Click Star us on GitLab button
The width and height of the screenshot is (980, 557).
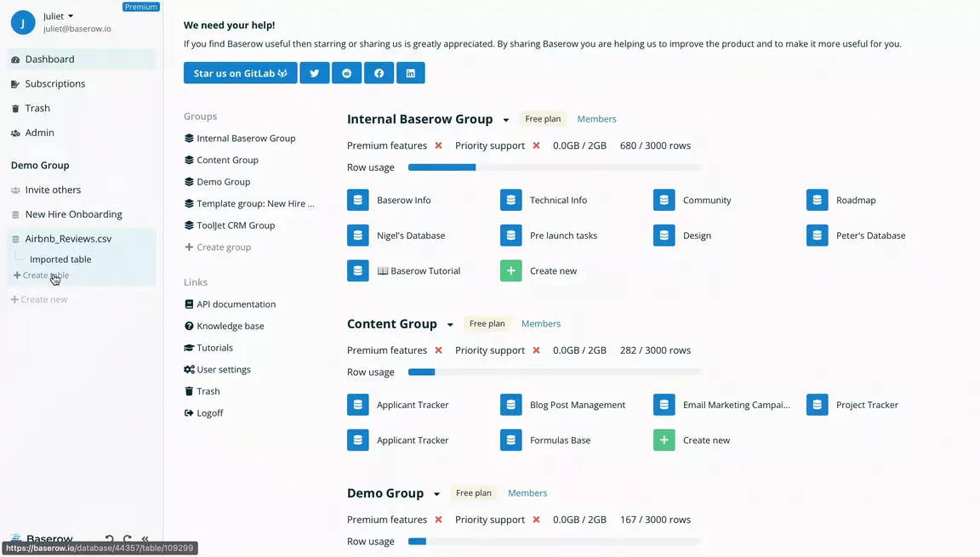[240, 73]
